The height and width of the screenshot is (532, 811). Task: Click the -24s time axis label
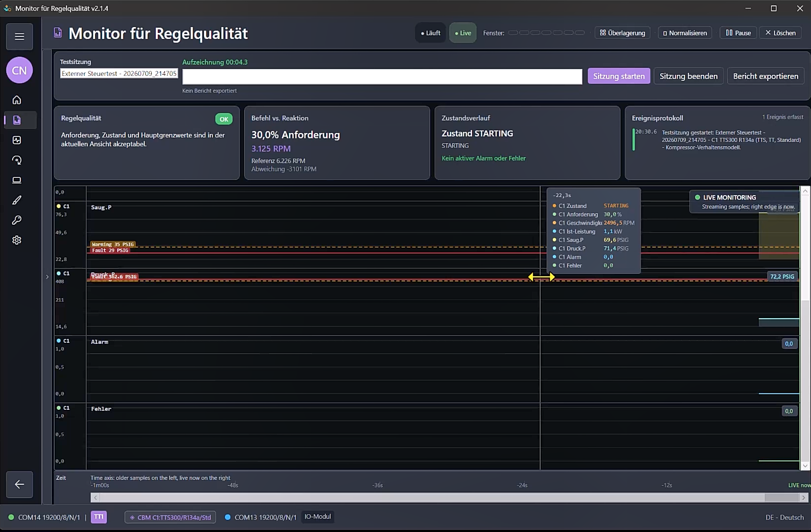pos(522,485)
